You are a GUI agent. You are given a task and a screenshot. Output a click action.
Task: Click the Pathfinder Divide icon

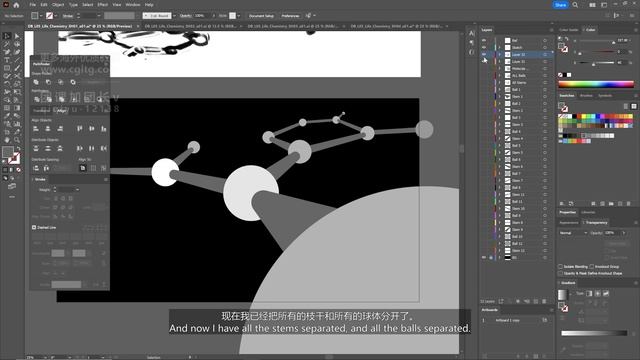[x=37, y=99]
